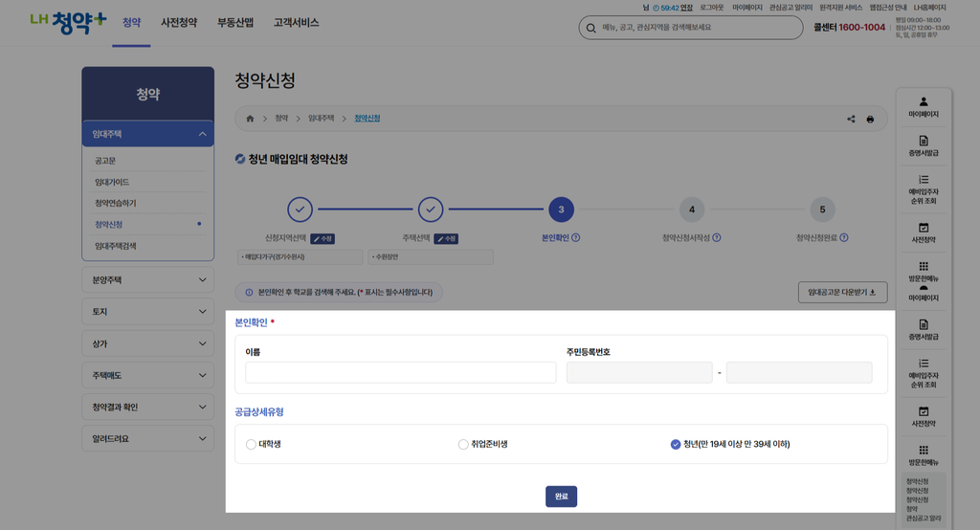Open help icon beside 청약신청완료 step
The height and width of the screenshot is (530, 980).
click(x=844, y=237)
